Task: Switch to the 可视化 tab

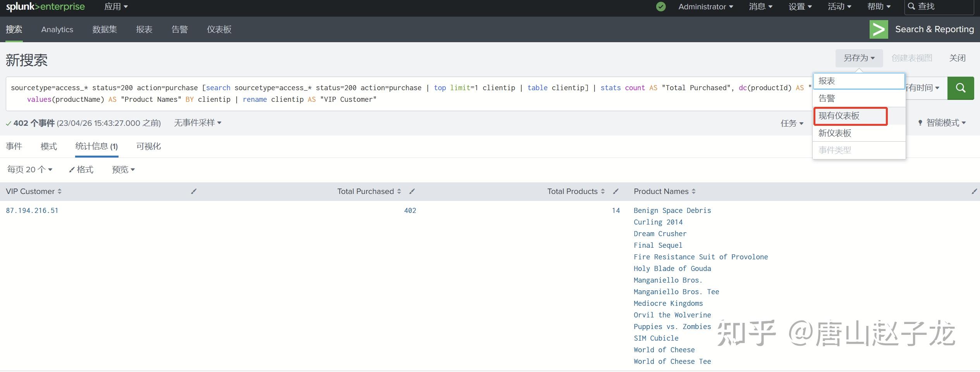Action: 148,146
